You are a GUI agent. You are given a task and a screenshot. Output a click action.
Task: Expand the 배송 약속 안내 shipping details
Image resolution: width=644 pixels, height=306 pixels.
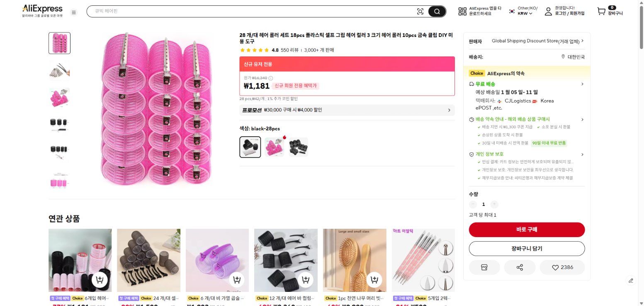[582, 119]
